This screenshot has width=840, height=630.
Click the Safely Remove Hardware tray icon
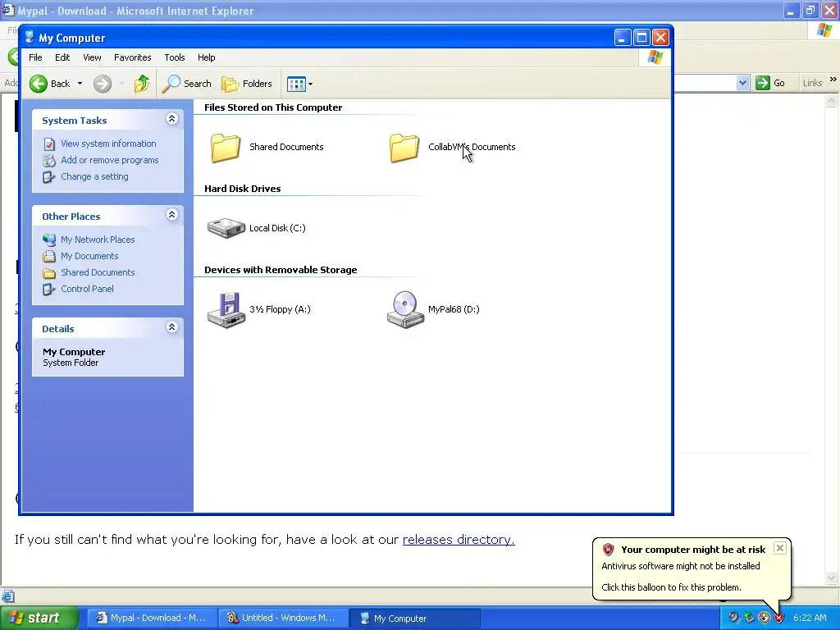point(749,619)
